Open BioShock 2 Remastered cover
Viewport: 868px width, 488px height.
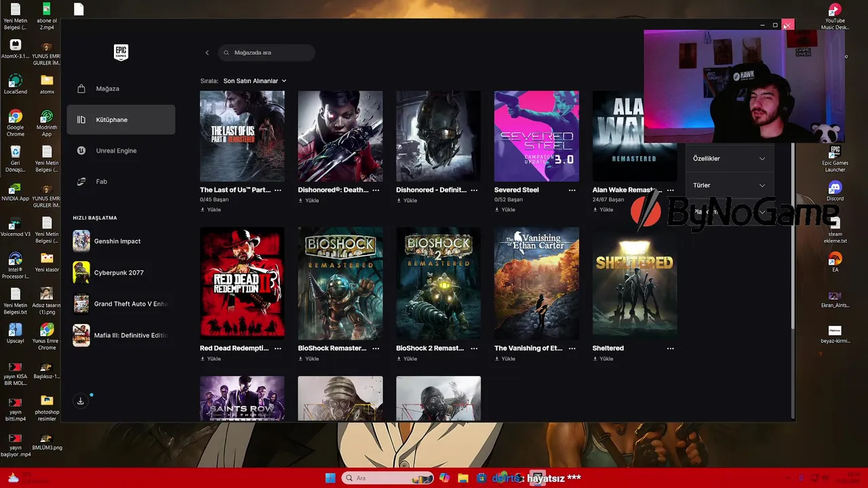[x=438, y=283]
